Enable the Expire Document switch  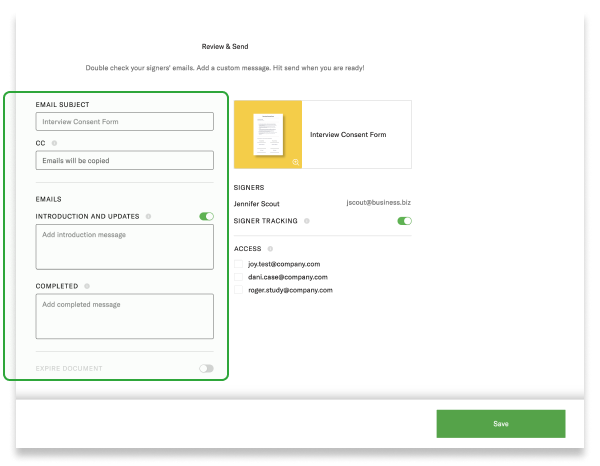click(x=207, y=368)
